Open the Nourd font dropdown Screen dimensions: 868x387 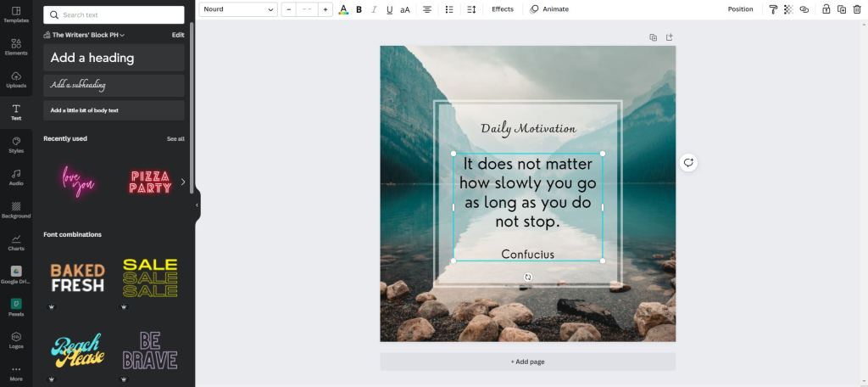tap(239, 9)
